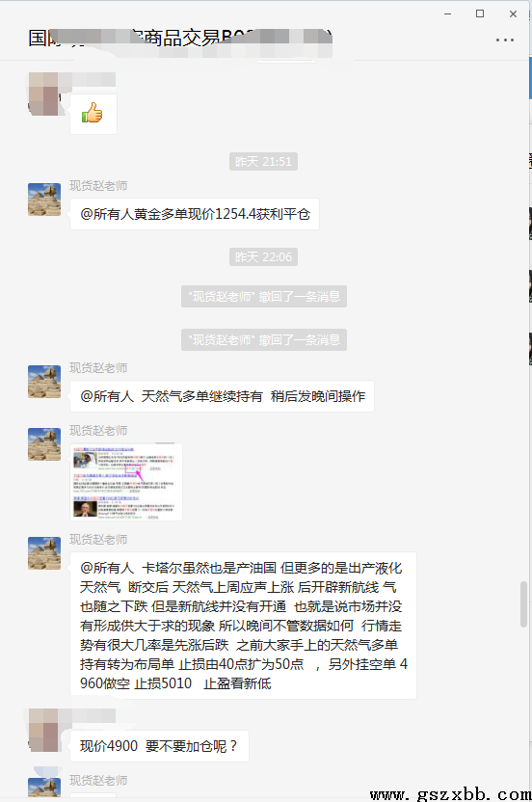
Task: Click sphinx avatar beside image message
Action: coord(44,444)
